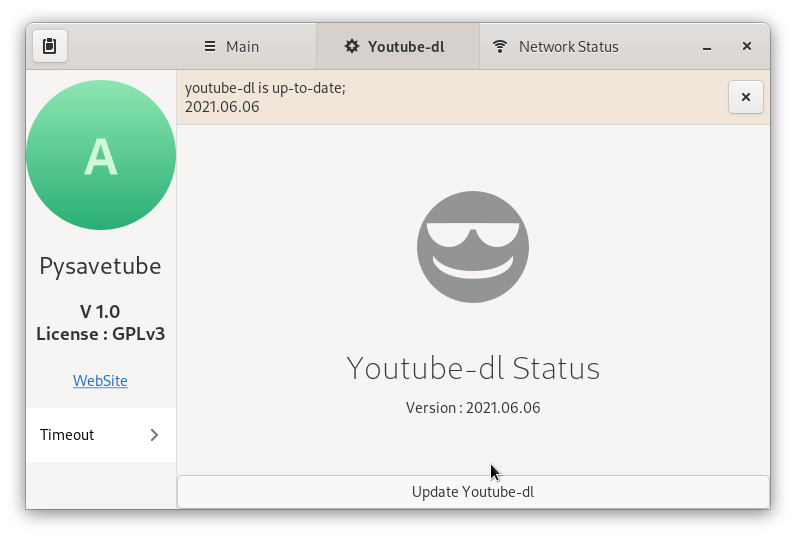The width and height of the screenshot is (796, 538).
Task: Click the youtube-dl is up-to-date message
Action: coord(265,97)
